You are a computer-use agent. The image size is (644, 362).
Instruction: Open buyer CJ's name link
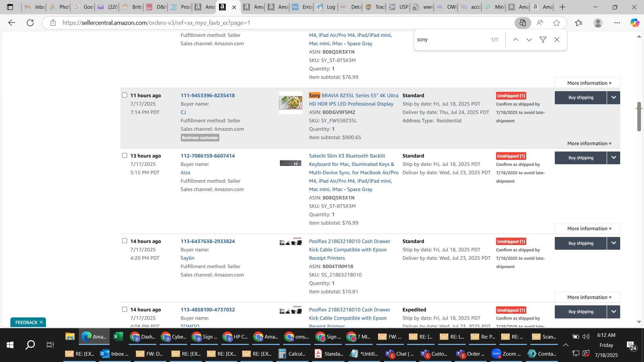click(183, 112)
